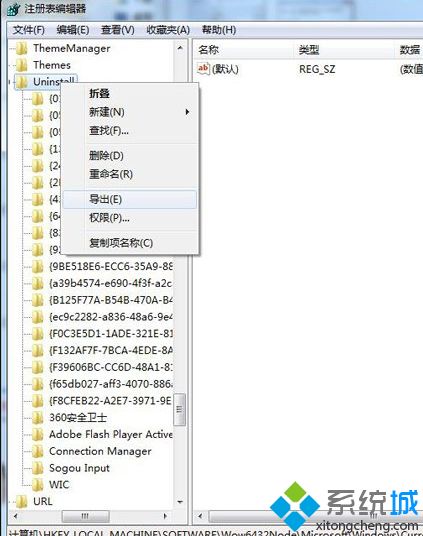423x536 pixels.
Task: Collapse the Uninstall key expander
Action: tap(10, 82)
